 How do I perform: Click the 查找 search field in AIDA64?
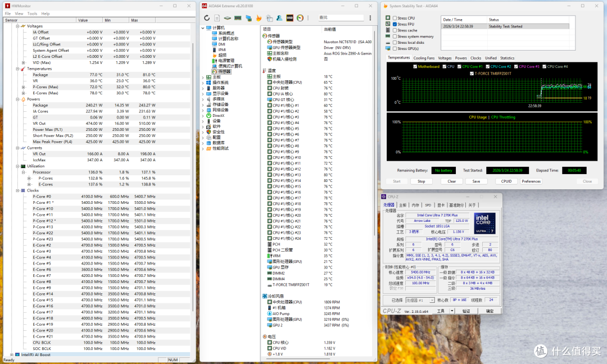[x=341, y=18]
